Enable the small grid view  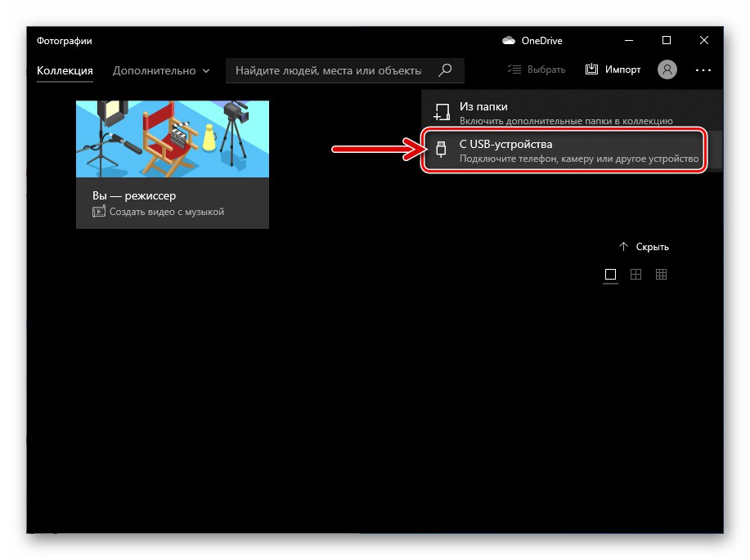[661, 275]
